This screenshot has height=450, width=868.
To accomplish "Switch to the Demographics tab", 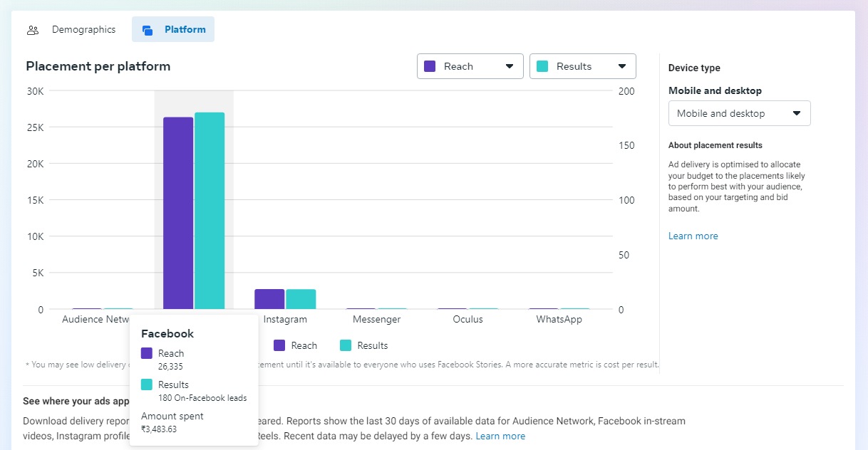I will pyautogui.click(x=83, y=30).
